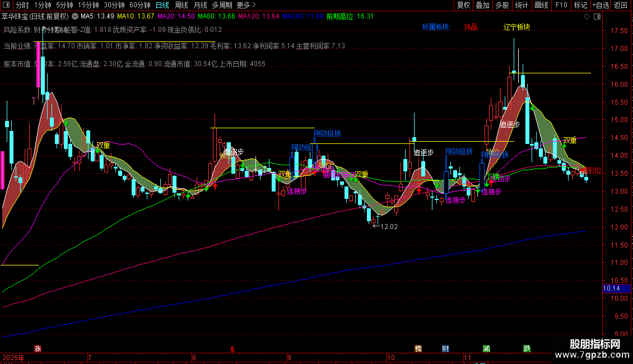Image resolution: width=633 pixels, height=364 pixels.
Task: Toggle the left side panel icon
Action: tap(6, 5)
